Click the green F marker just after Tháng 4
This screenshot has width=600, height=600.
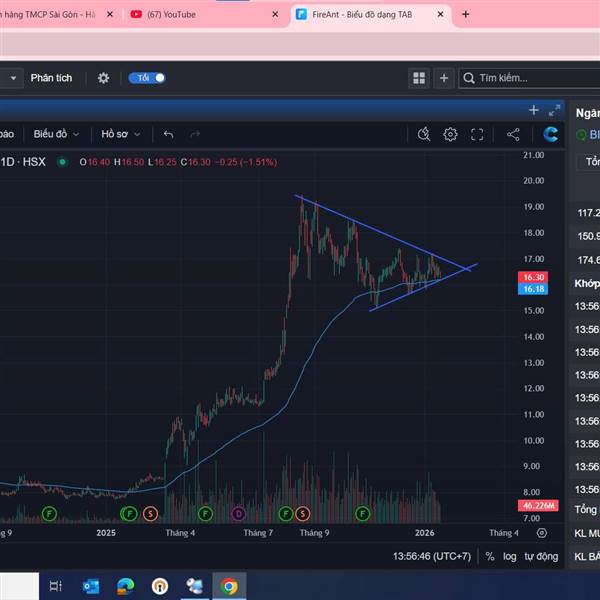(205, 514)
